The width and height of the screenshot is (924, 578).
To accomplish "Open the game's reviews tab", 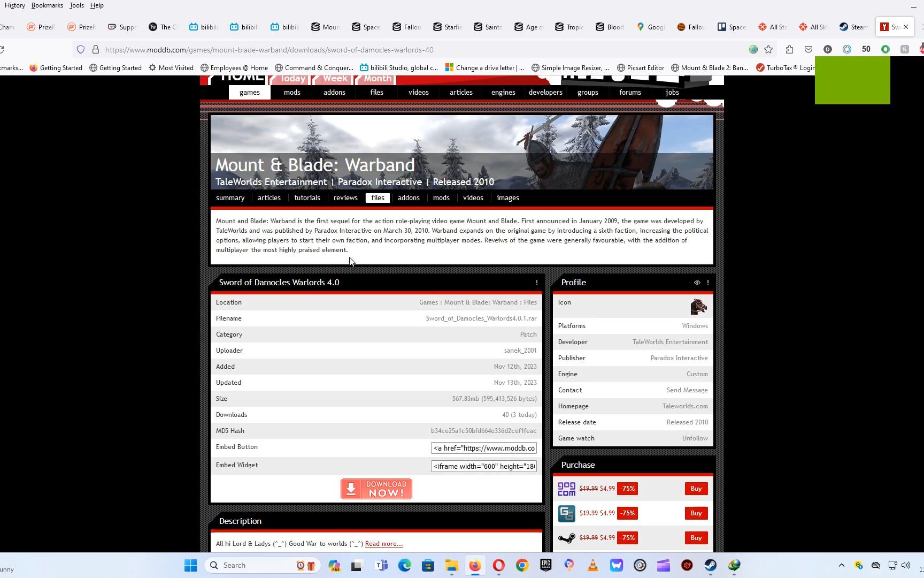I will 345,198.
